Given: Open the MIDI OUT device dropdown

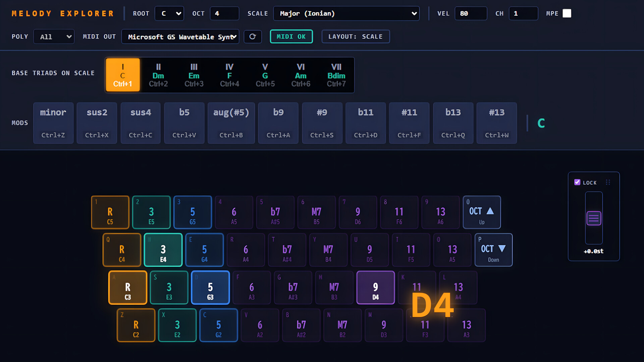Looking at the screenshot, I should 180,37.
